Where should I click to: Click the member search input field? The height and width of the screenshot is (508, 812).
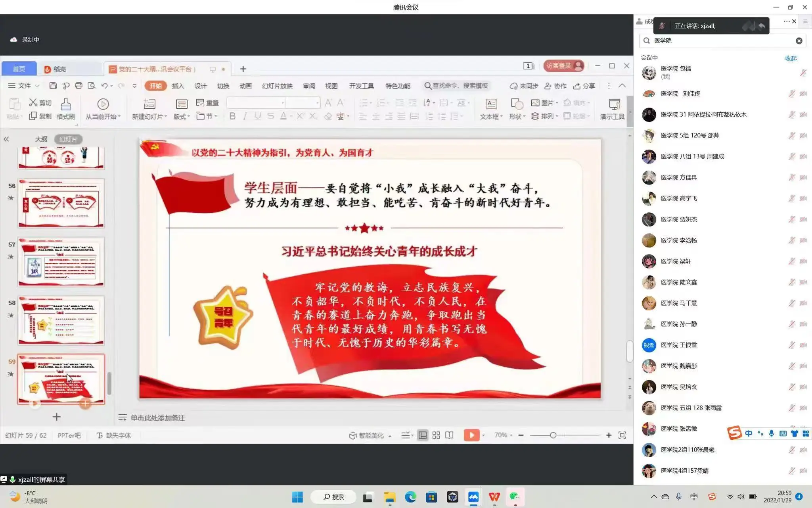click(722, 40)
